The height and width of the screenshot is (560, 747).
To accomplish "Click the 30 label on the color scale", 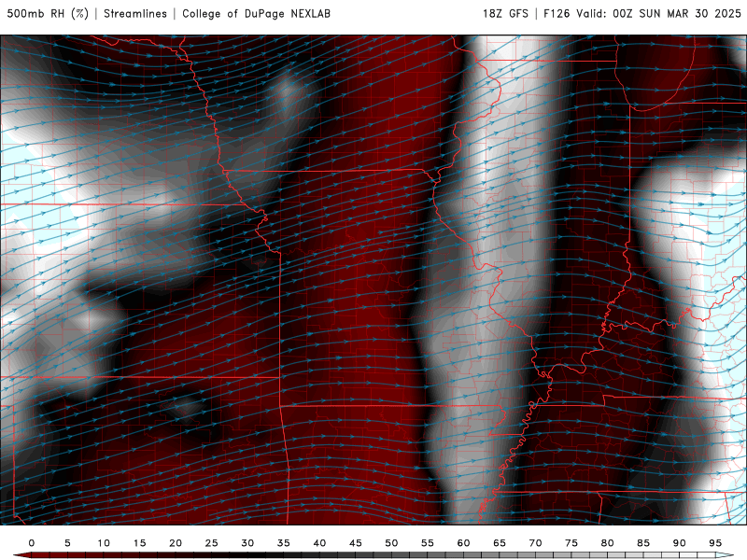I will [247, 543].
